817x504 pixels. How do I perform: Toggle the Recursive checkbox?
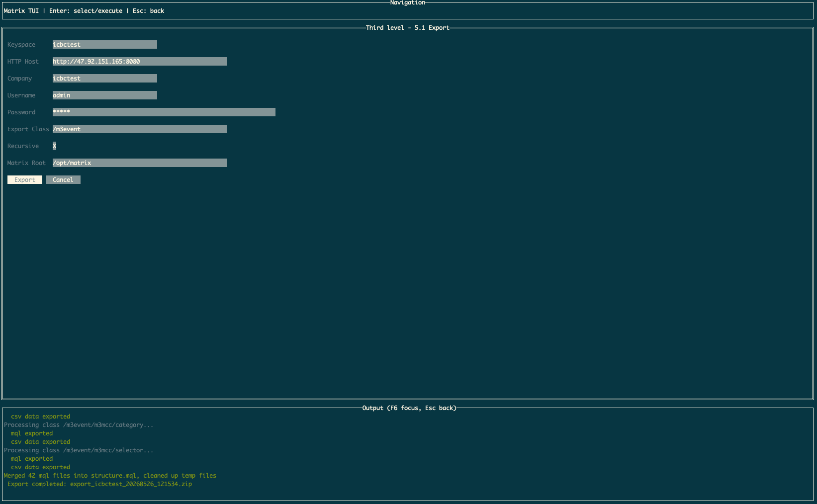(54, 146)
